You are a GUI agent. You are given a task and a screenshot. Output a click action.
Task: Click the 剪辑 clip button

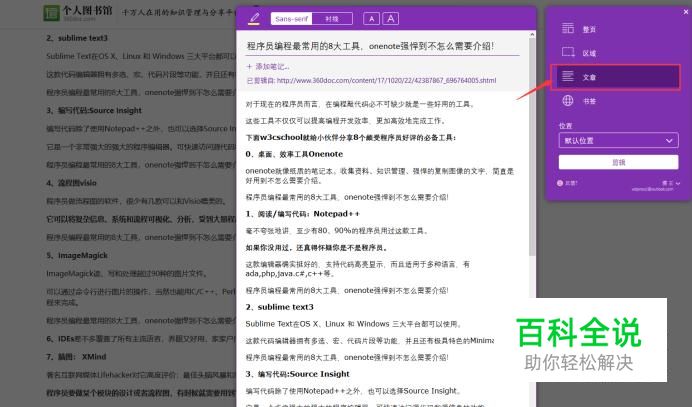tap(618, 162)
